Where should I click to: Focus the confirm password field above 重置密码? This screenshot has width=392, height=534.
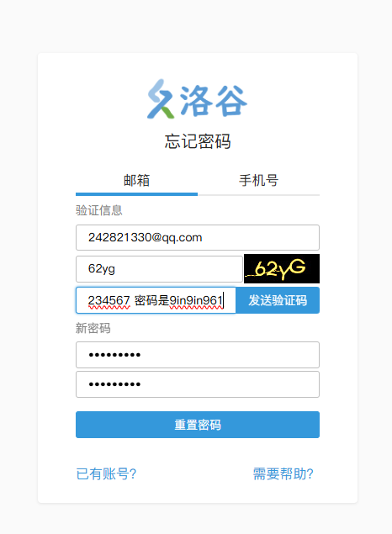click(x=198, y=384)
